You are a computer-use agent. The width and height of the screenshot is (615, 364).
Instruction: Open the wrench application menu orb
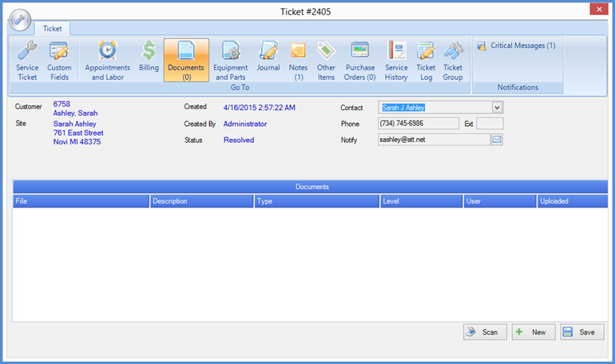coord(20,20)
